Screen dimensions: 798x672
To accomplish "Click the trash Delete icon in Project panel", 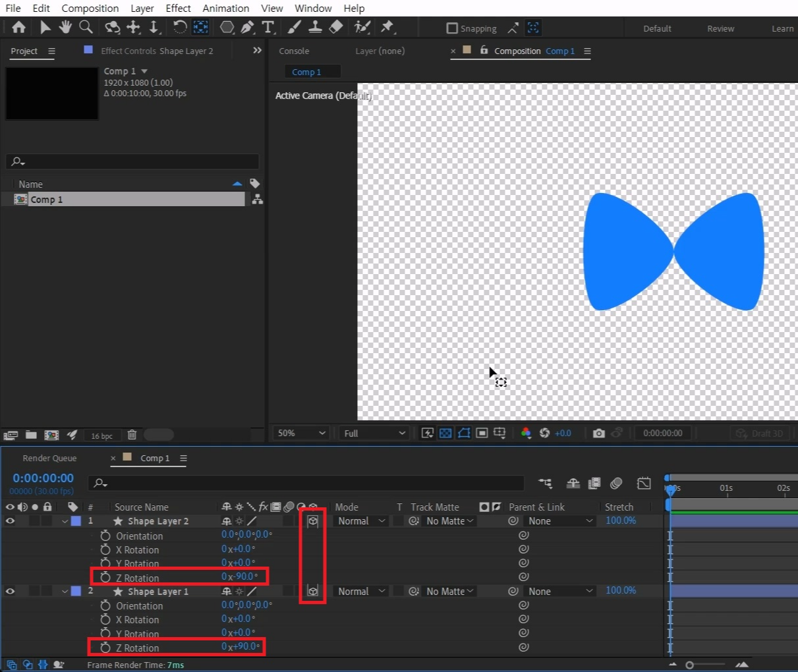I will coord(132,435).
